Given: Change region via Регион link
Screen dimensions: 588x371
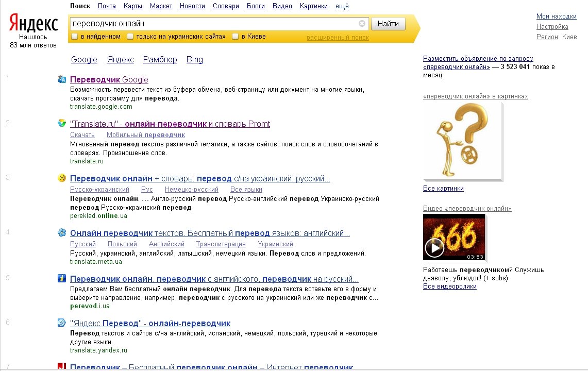Looking at the screenshot, I should pos(547,37).
